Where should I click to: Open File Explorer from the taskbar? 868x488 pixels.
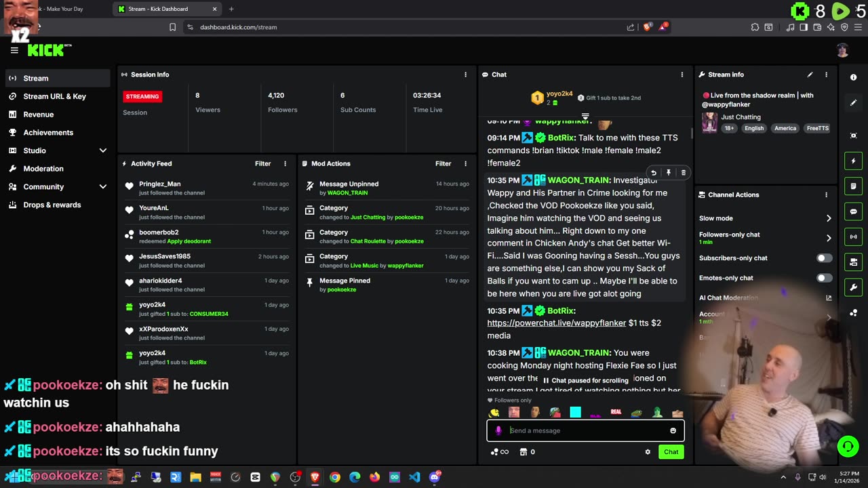[x=195, y=477]
